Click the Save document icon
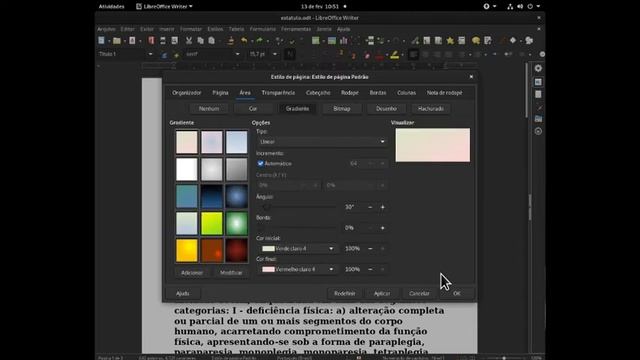This screenshot has width=640, height=360. [132, 40]
